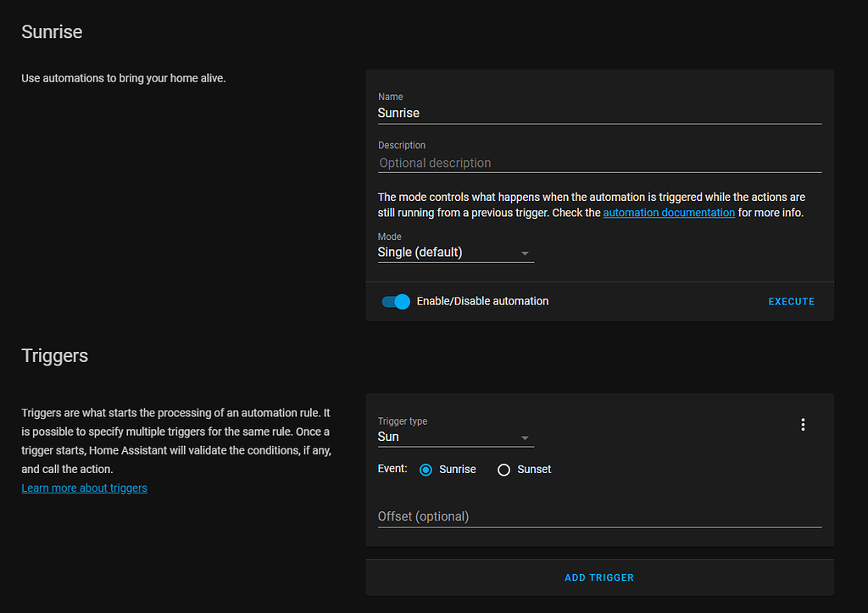Viewport: 868px width, 613px height.
Task: Focus the Offset (optional) input field
Action: [x=599, y=516]
